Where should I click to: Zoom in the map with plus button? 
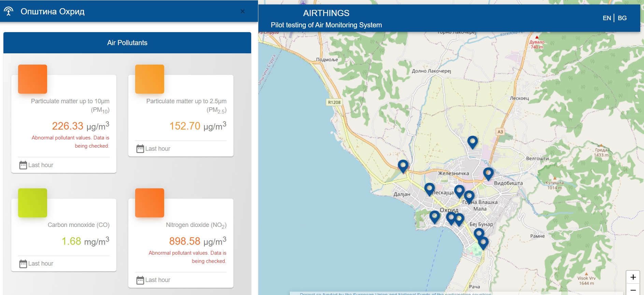coord(633,277)
